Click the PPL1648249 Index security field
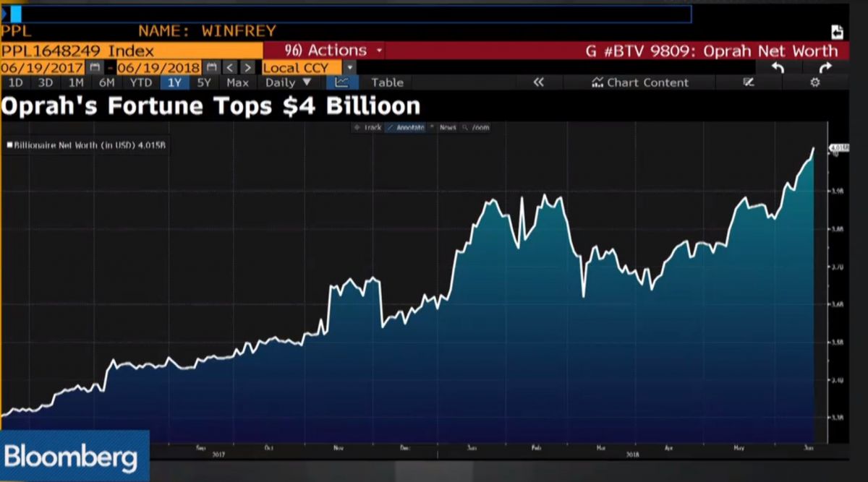 (x=131, y=51)
